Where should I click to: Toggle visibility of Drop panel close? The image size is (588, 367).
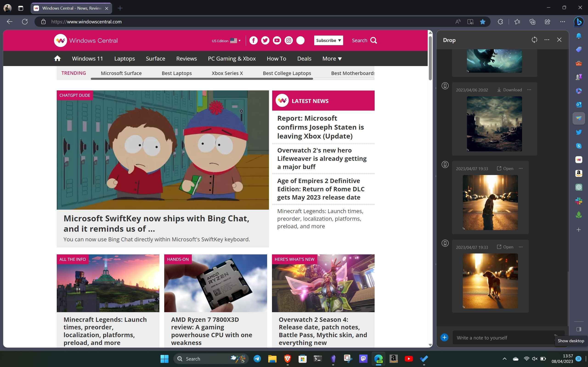pos(559,39)
